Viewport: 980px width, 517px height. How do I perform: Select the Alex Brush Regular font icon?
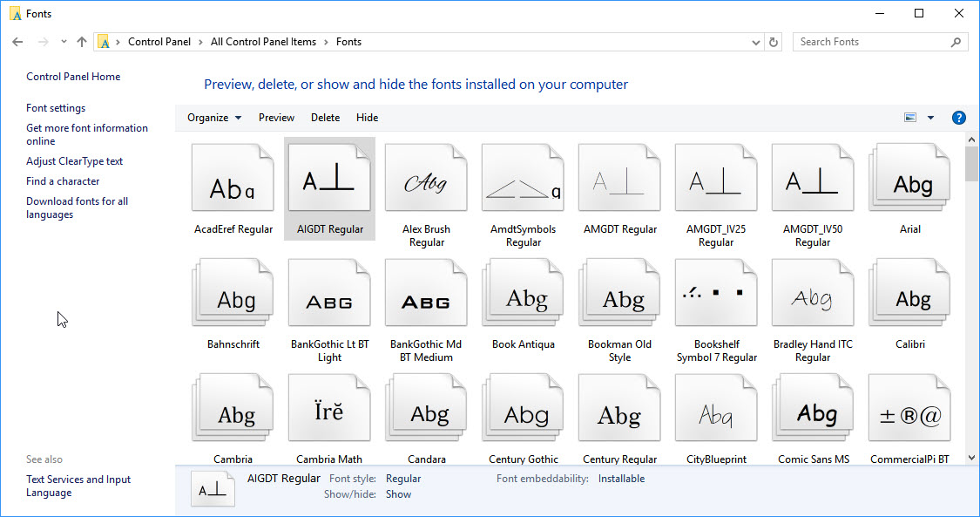coord(426,178)
